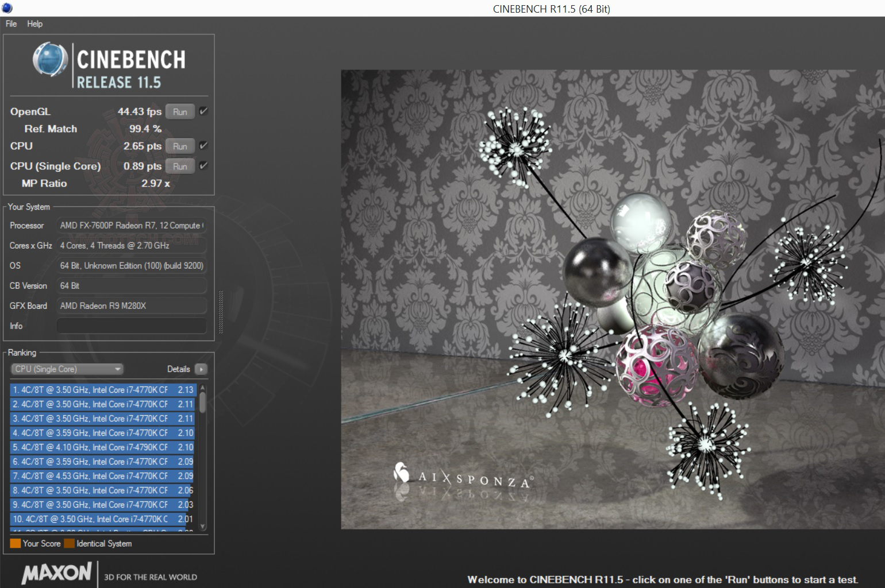Image resolution: width=885 pixels, height=588 pixels.
Task: Toggle the CPU test checkbox
Action: click(x=203, y=146)
